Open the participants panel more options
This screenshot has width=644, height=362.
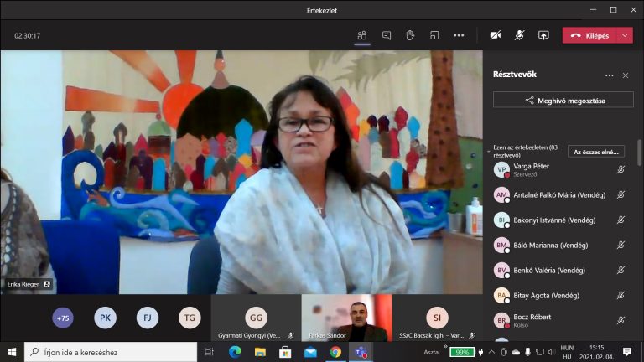[x=609, y=75]
